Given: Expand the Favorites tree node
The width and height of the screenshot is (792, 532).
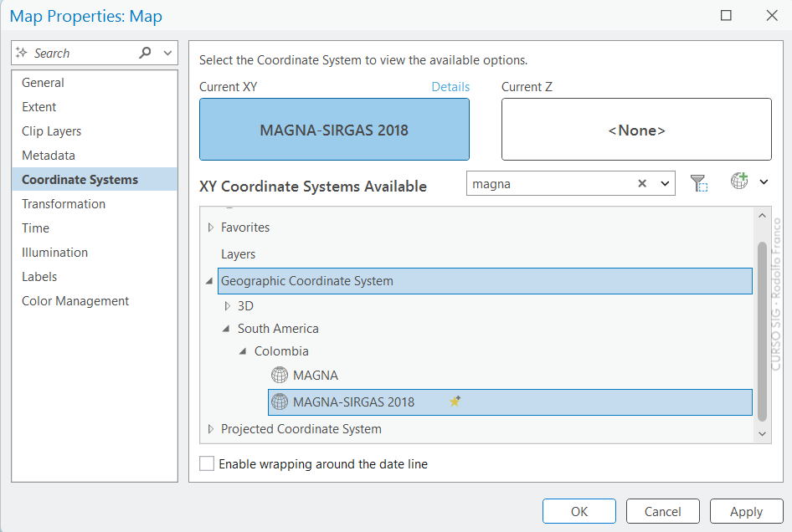Looking at the screenshot, I should (211, 228).
